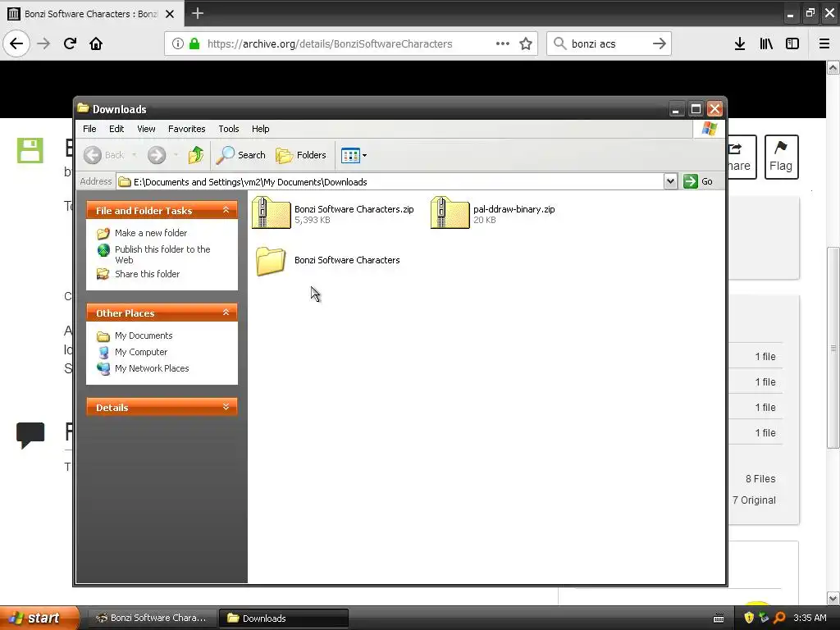This screenshot has height=630, width=840.
Task: Click Make a new folder link
Action: pyautogui.click(x=151, y=233)
